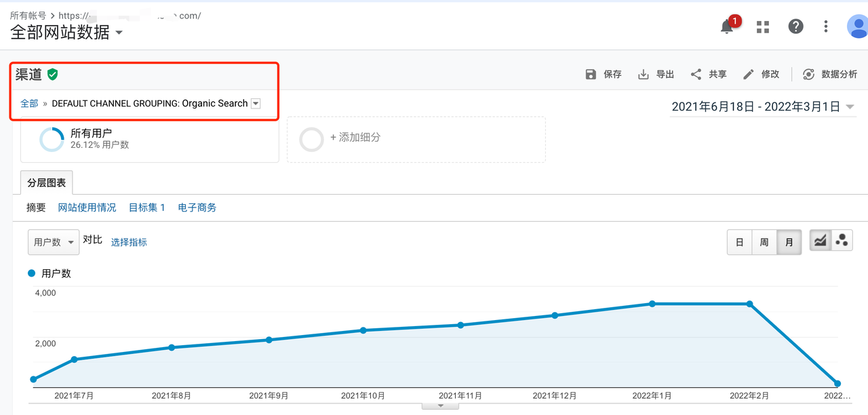Switch to motion chart bubbles icon
This screenshot has width=868, height=415.
[x=842, y=241]
